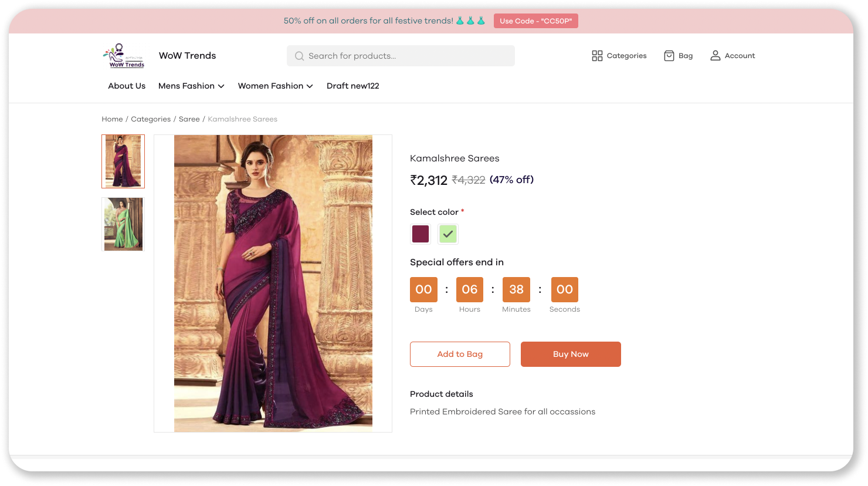The width and height of the screenshot is (868, 486).
Task: Select the maroon color option
Action: tap(421, 234)
